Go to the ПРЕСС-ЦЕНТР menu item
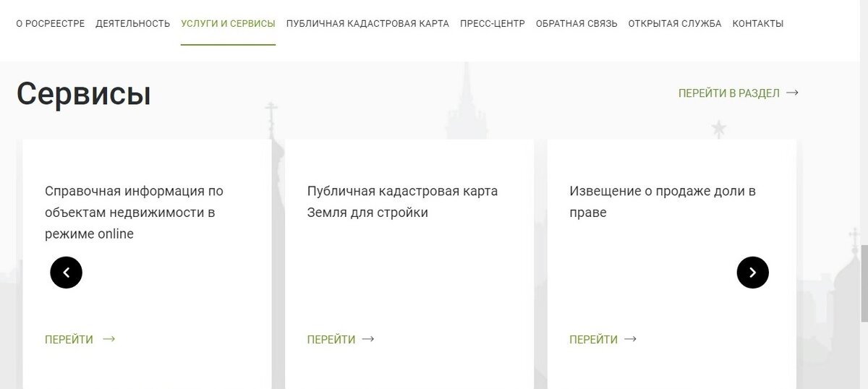This screenshot has height=389, width=868. point(493,23)
